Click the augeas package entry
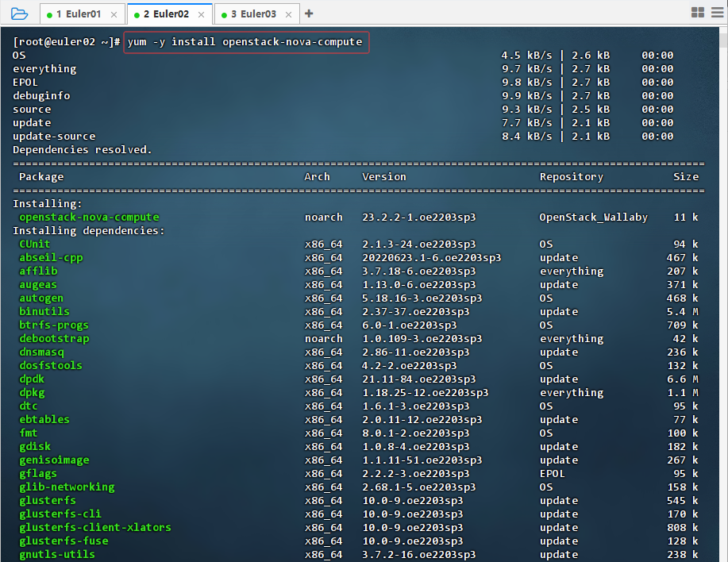 click(x=38, y=284)
